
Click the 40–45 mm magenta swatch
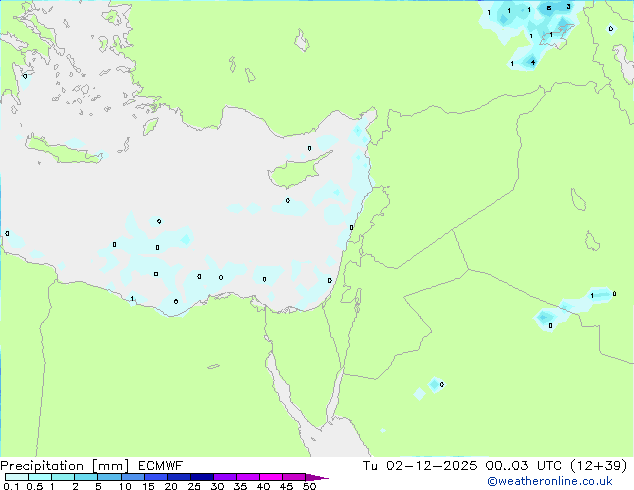coord(271,477)
